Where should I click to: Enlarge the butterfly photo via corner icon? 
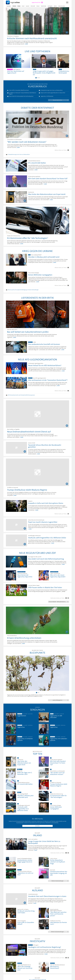[x=67, y=632]
